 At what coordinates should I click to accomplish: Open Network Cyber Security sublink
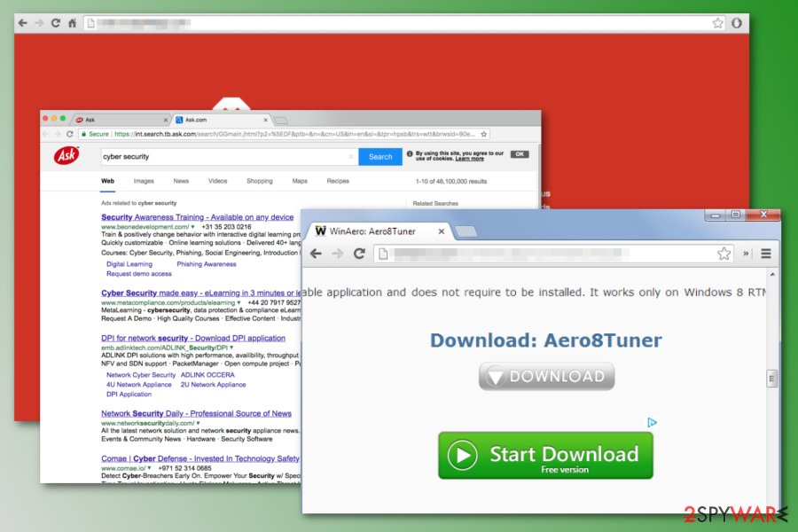[x=141, y=375]
